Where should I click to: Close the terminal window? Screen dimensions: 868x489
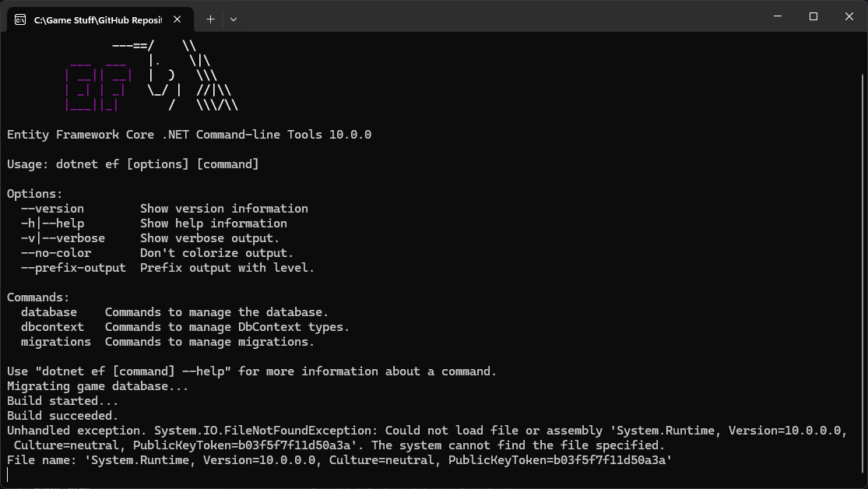tap(849, 16)
